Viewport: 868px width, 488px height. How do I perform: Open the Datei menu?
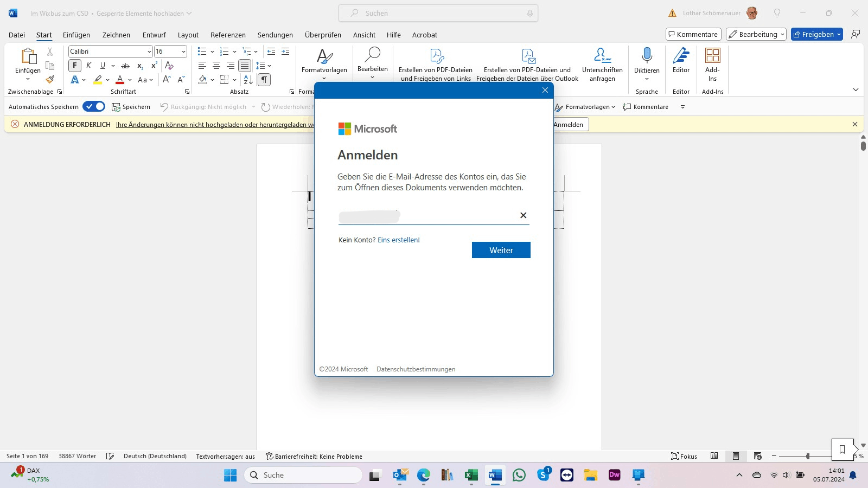17,35
